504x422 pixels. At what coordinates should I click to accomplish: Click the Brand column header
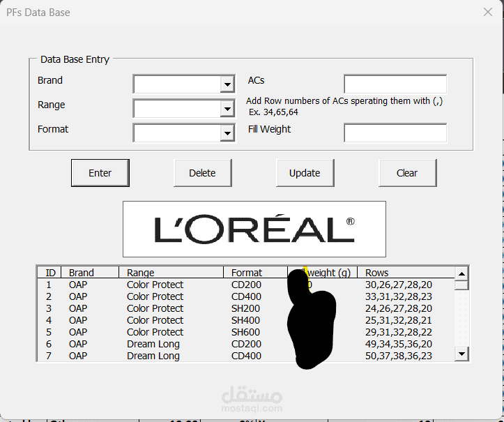pyautogui.click(x=90, y=273)
